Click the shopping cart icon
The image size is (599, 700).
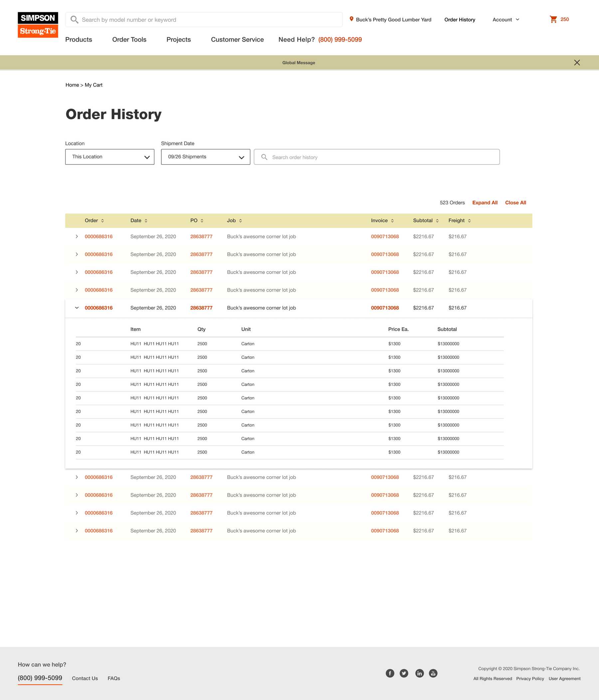point(553,19)
